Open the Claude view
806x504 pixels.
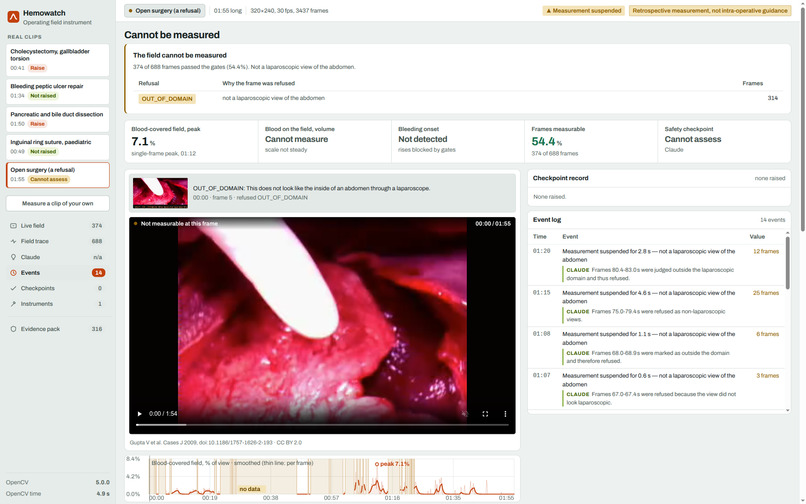[58, 257]
